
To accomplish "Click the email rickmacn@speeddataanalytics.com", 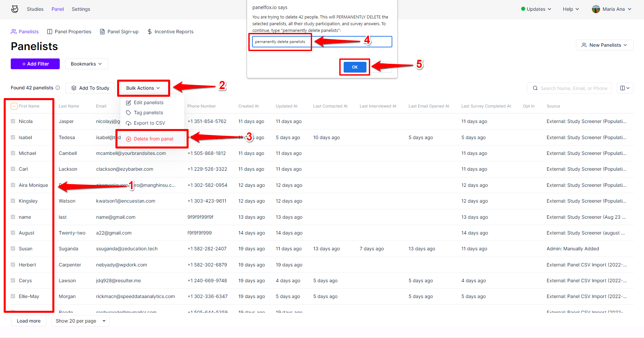I will pyautogui.click(x=135, y=296).
